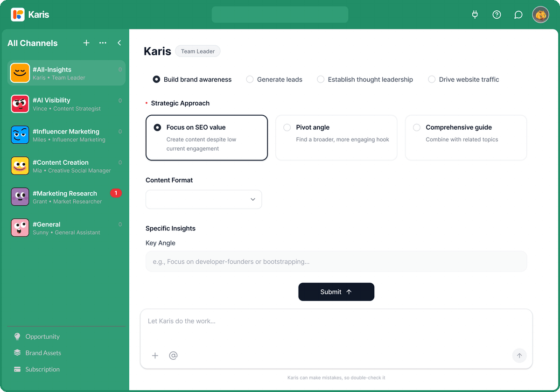The height and width of the screenshot is (392, 560).
Task: Click the #Influencer Marketing blue face avatar
Action: click(x=20, y=135)
